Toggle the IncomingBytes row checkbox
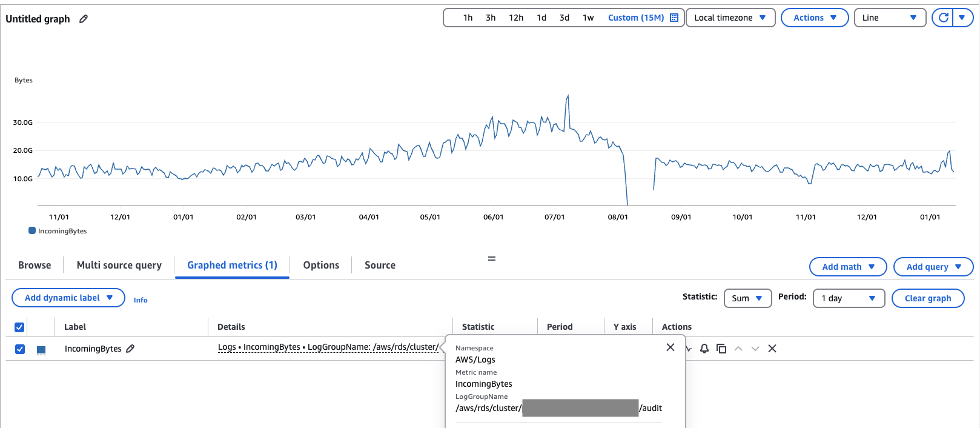980x428 pixels. click(x=20, y=349)
